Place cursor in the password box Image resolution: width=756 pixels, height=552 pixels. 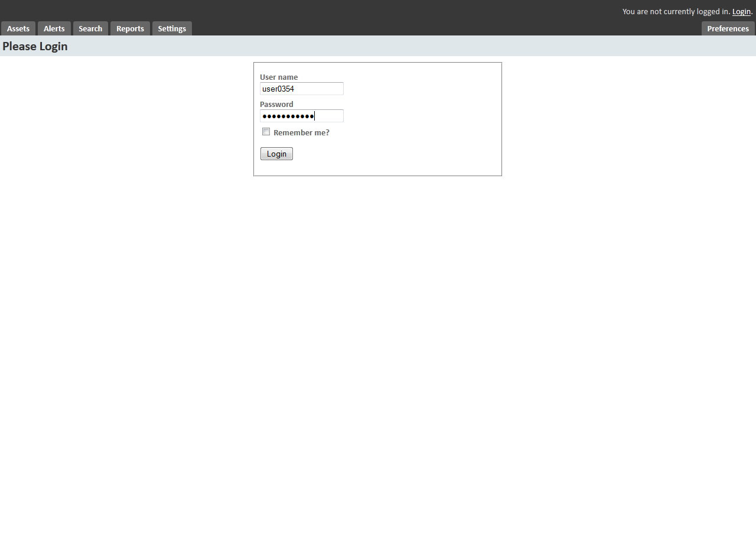pyautogui.click(x=302, y=115)
